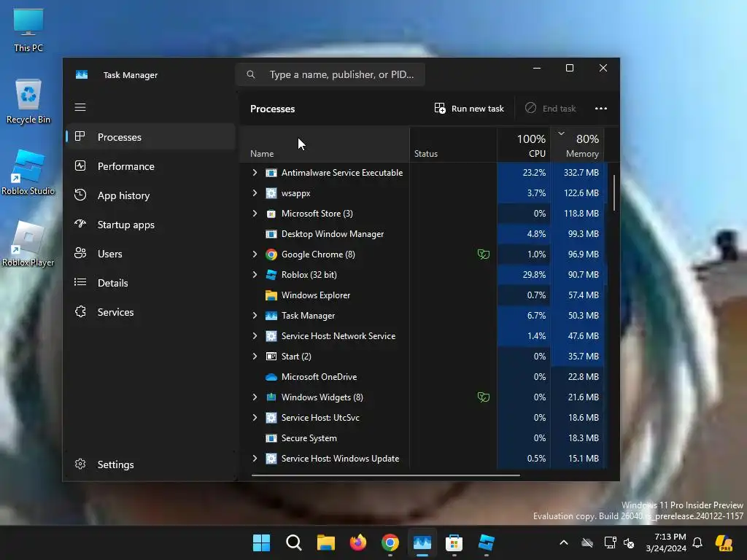
Task: Open Roblox Studio from the taskbar
Action: pyautogui.click(x=487, y=542)
